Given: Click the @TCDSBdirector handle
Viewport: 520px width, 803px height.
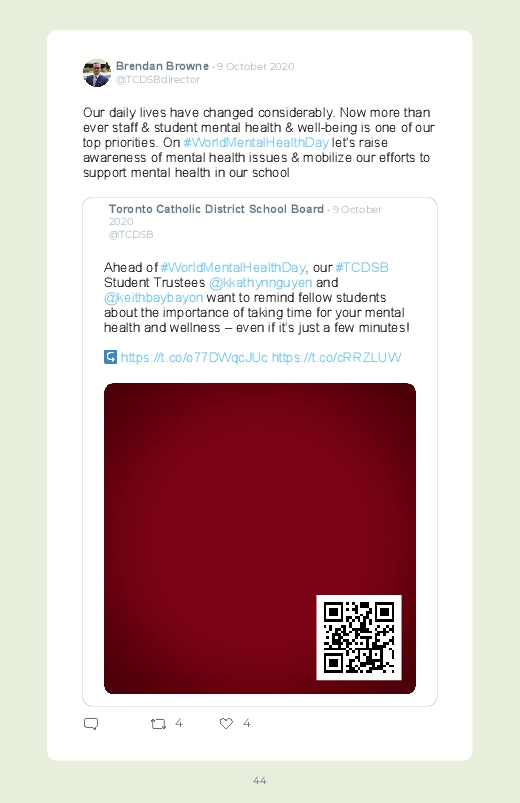Looking at the screenshot, I should click(158, 79).
